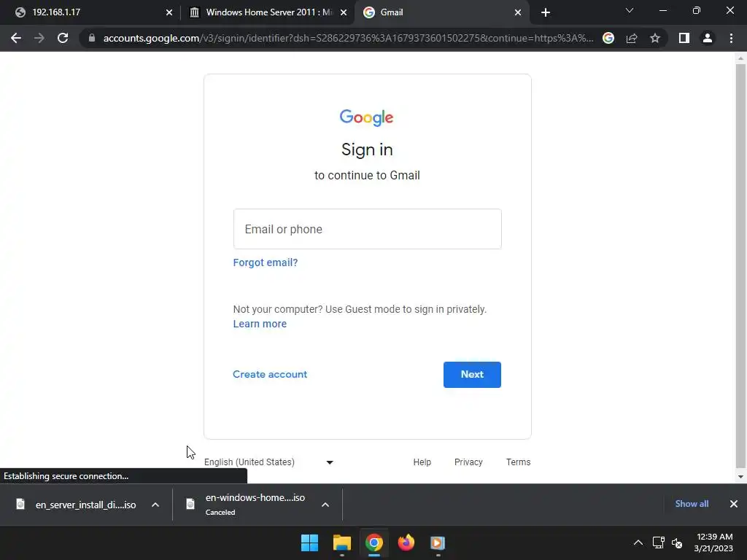Close the 192.168.1.17 tab
747x560 pixels.
tap(169, 12)
